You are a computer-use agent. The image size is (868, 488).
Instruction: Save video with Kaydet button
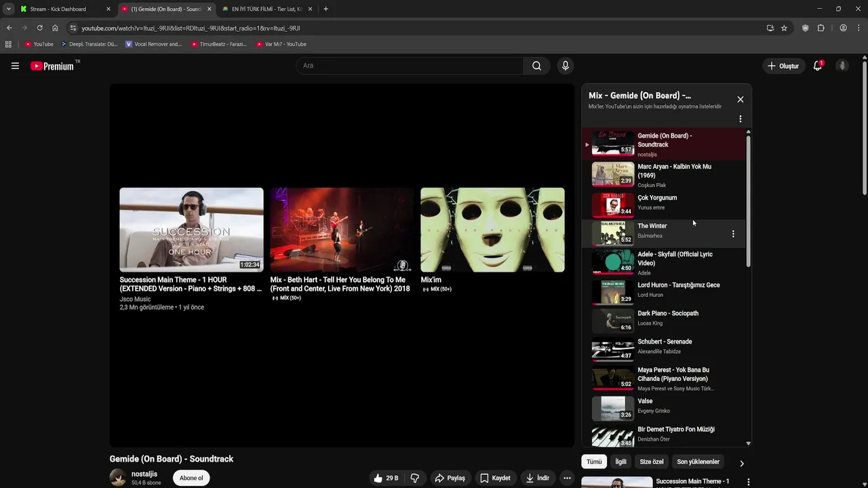pyautogui.click(x=495, y=478)
